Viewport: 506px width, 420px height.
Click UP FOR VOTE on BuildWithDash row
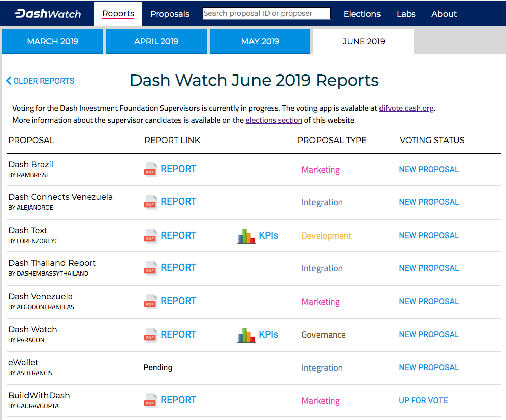(x=423, y=400)
